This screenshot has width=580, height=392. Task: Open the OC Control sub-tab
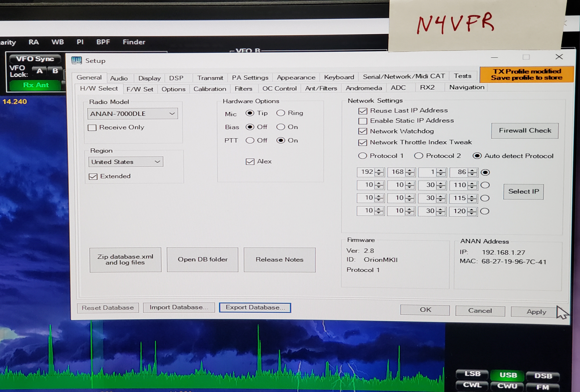pos(279,89)
